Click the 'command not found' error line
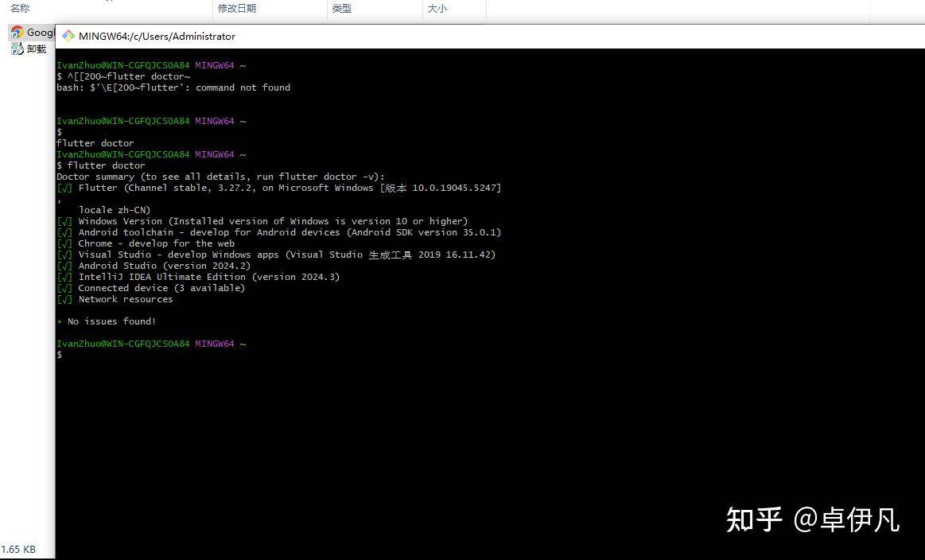 tap(173, 87)
